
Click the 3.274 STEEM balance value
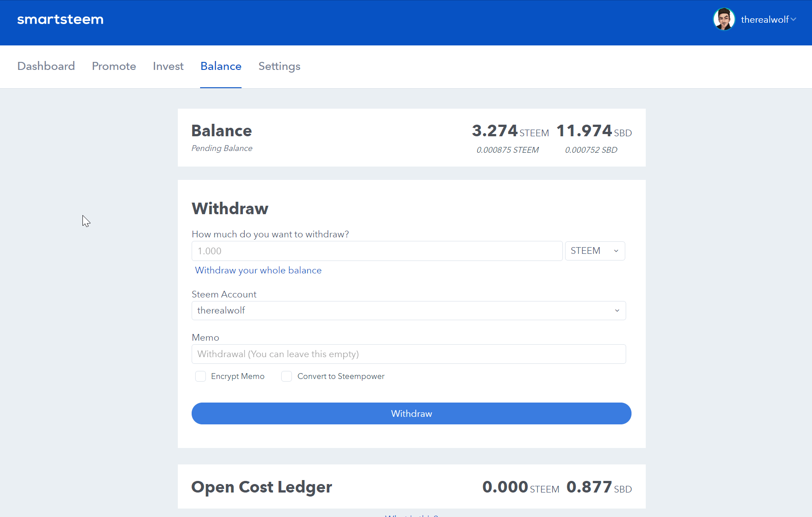(x=510, y=131)
